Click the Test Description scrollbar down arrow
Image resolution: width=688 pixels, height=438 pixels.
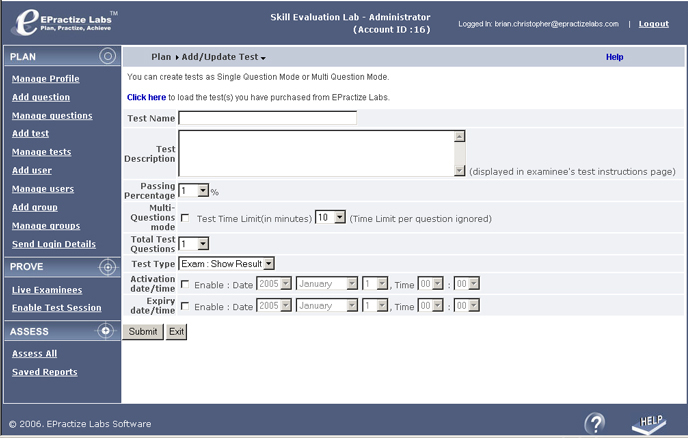(x=459, y=171)
